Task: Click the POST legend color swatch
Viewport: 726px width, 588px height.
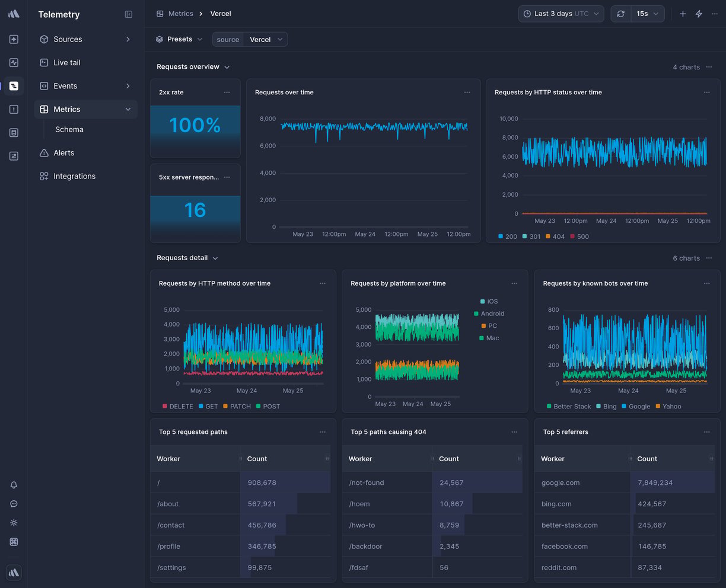Action: (x=258, y=407)
